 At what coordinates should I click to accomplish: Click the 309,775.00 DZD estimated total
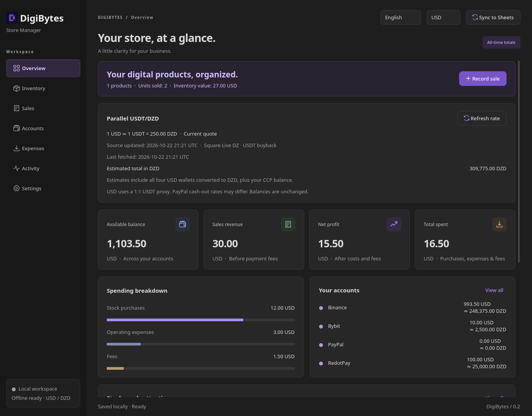tap(488, 168)
